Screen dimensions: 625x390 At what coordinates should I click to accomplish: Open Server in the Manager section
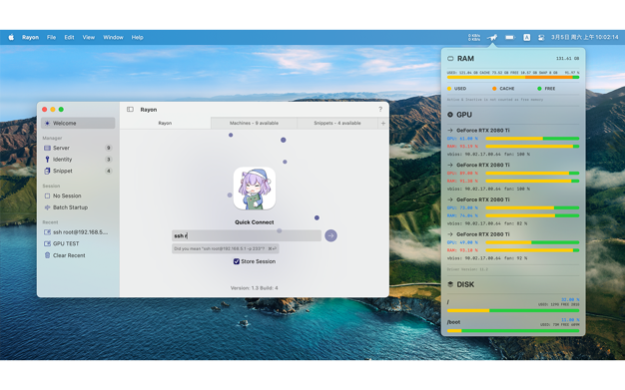pyautogui.click(x=78, y=148)
